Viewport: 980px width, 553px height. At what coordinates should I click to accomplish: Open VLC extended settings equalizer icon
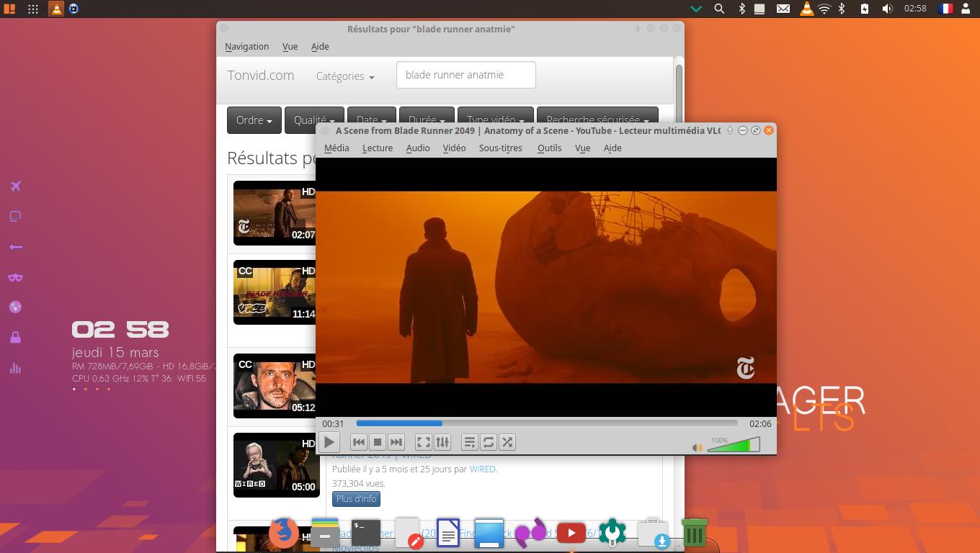[x=442, y=442]
